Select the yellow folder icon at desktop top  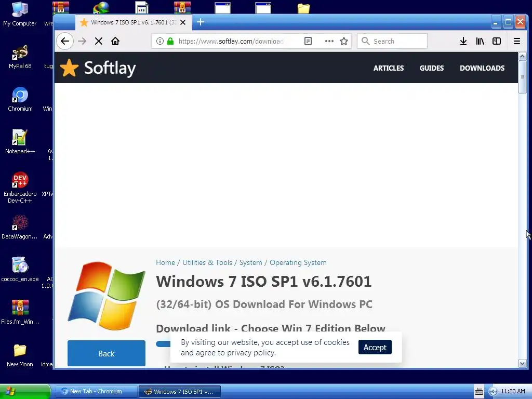303,8
